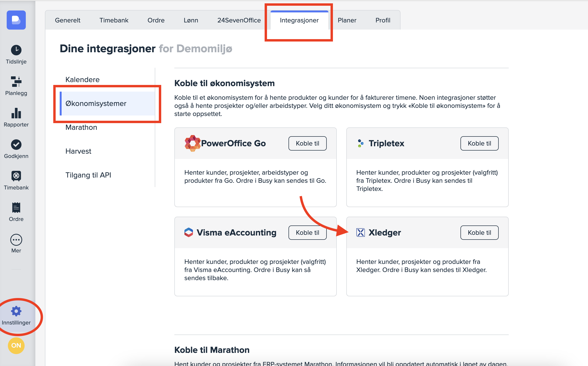The image size is (588, 366).
Task: Open the Planlegg sidebar icon
Action: [16, 82]
